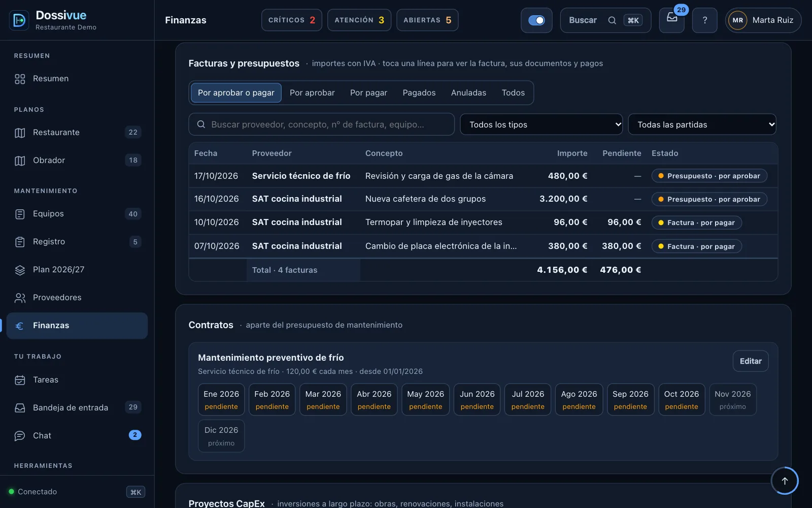
Task: Click the Dossivue logo icon
Action: (x=19, y=20)
